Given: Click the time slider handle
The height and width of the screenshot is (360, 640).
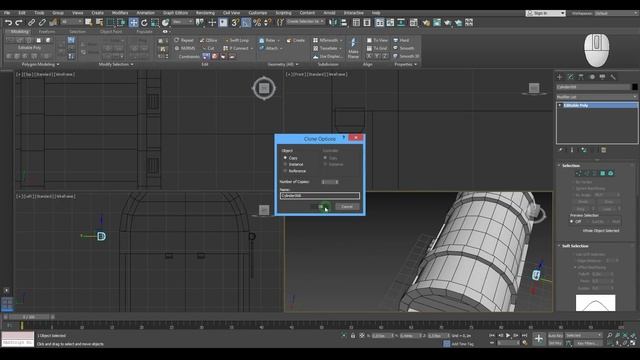Looking at the screenshot, I should [28, 317].
